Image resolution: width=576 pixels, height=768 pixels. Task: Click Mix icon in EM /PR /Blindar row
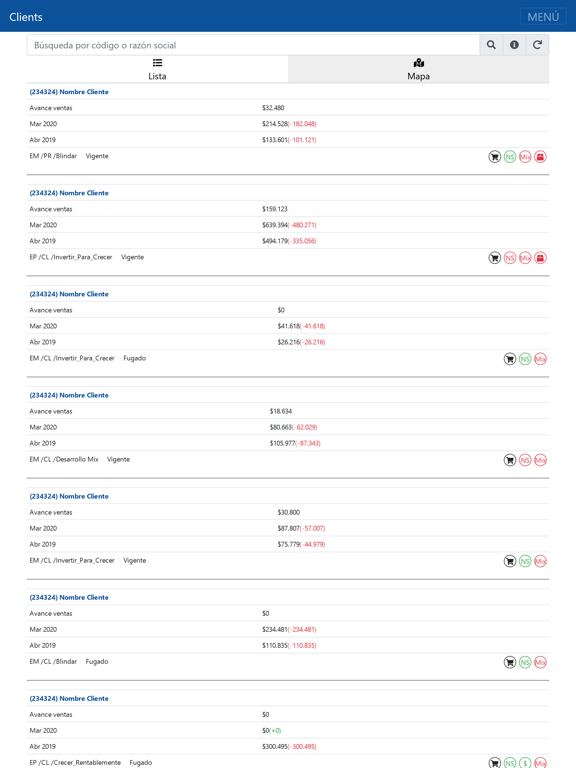click(x=525, y=157)
